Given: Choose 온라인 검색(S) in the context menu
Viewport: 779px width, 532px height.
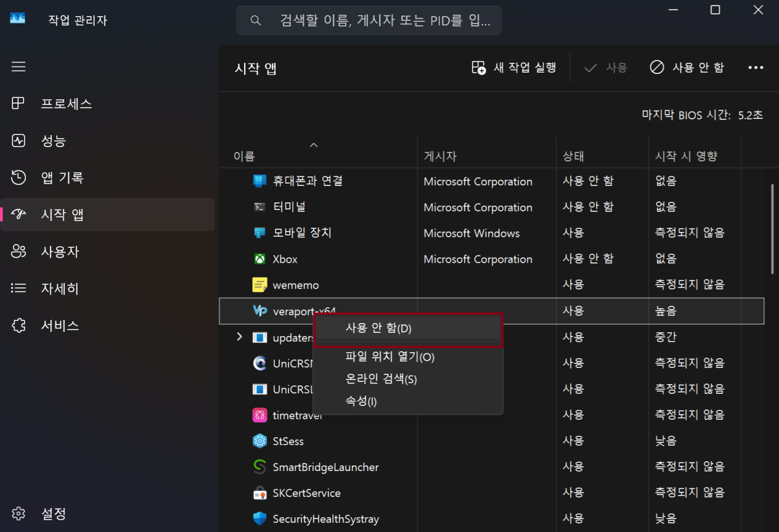Looking at the screenshot, I should 408,379.
